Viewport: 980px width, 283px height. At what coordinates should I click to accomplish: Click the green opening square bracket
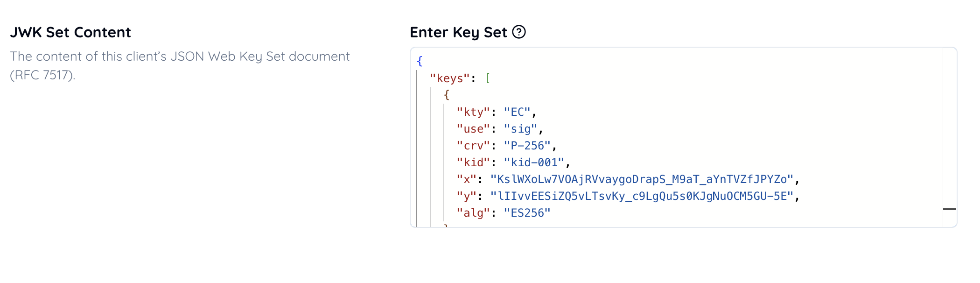(x=488, y=78)
